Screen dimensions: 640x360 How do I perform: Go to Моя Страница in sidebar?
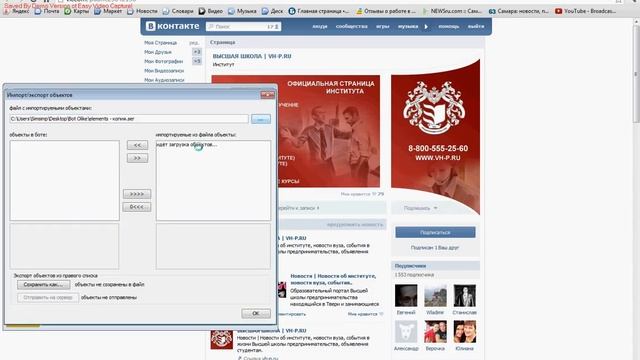tap(160, 43)
